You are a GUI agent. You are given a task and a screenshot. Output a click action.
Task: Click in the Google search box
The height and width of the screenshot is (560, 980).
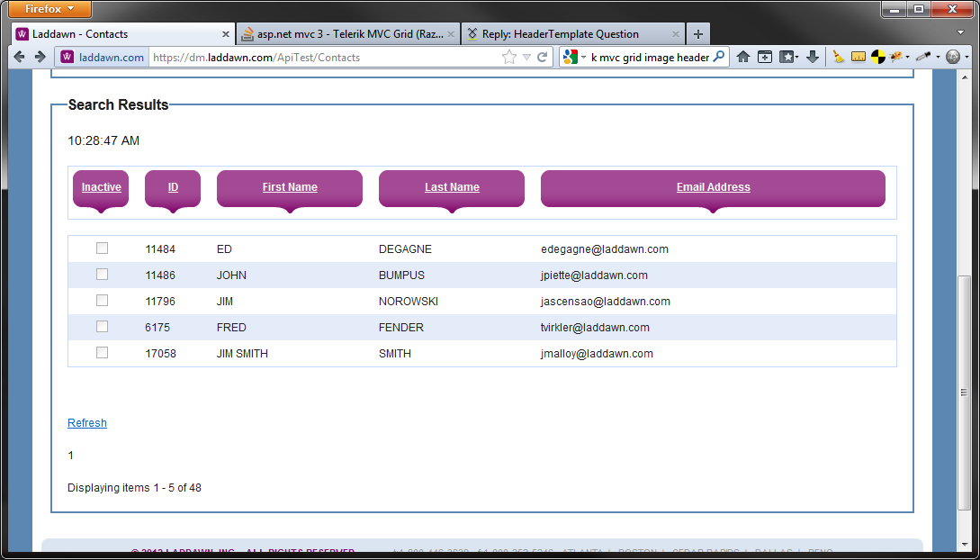point(650,58)
